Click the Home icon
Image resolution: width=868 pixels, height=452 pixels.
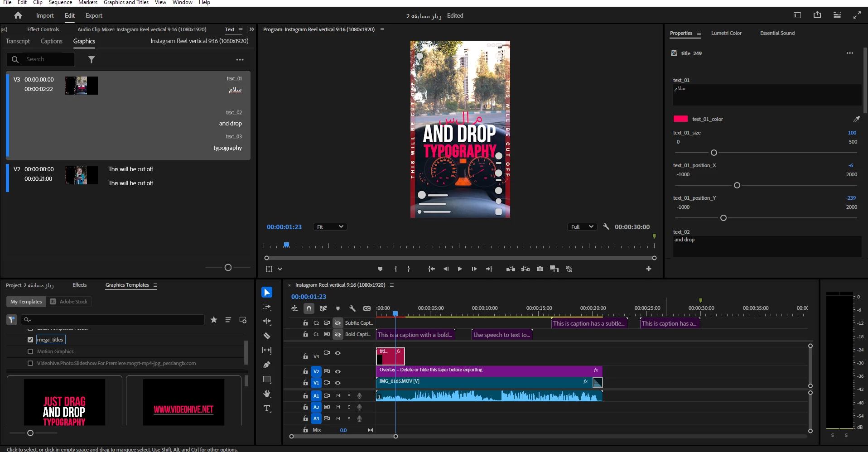[18, 15]
